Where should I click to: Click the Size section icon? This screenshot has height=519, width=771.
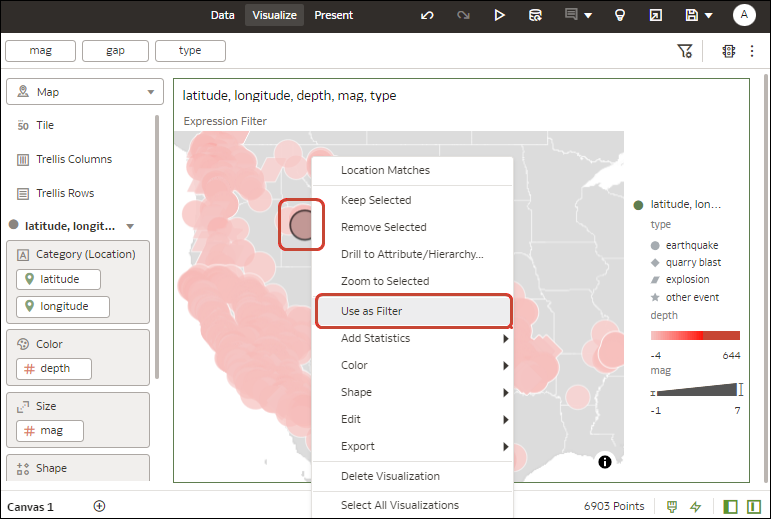pyautogui.click(x=23, y=406)
